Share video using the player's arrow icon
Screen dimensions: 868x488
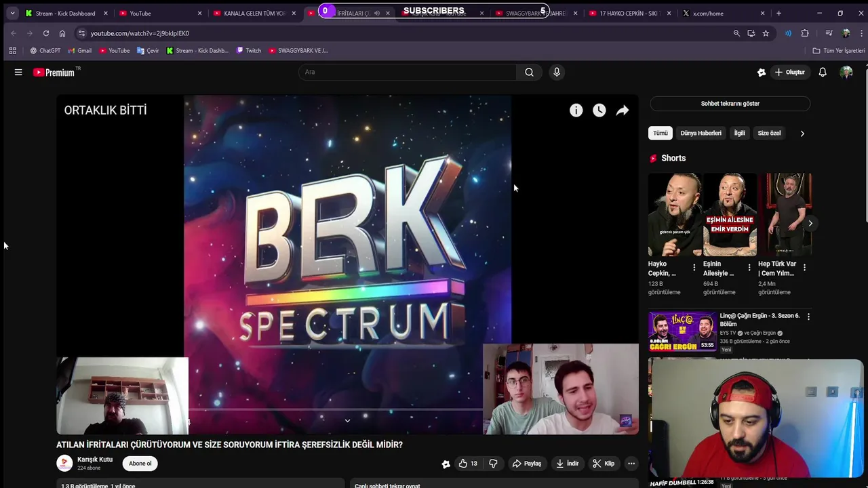click(623, 110)
